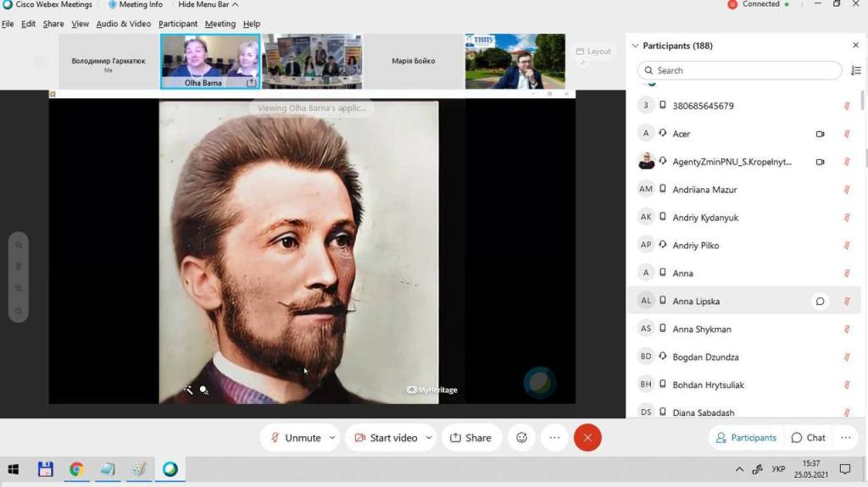The width and height of the screenshot is (868, 487).
Task: Open the reactions smiley icon
Action: tap(521, 438)
